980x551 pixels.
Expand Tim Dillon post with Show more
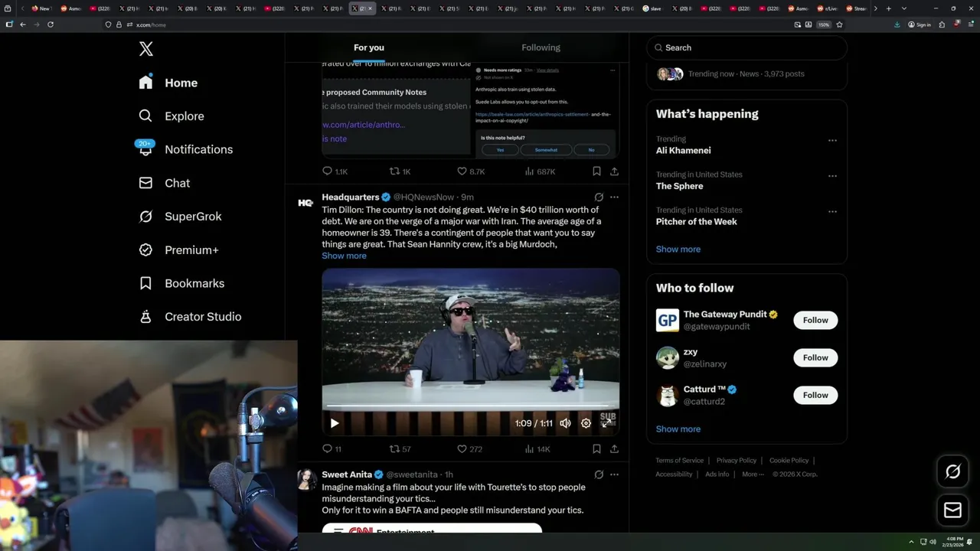pyautogui.click(x=344, y=256)
